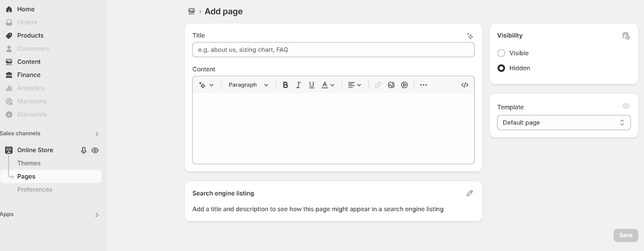Image resolution: width=644 pixels, height=251 pixels.
Task: Select the Visible radio option
Action: click(502, 53)
